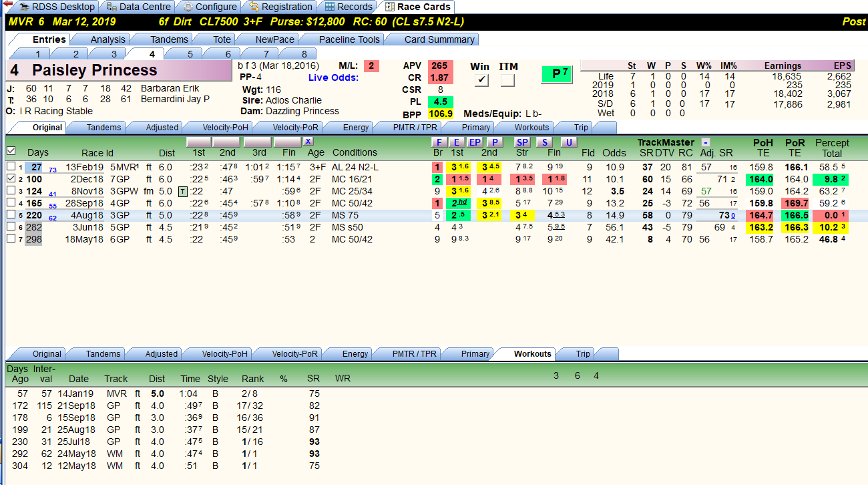
Task: Tick the Win checkbox
Action: pos(481,80)
